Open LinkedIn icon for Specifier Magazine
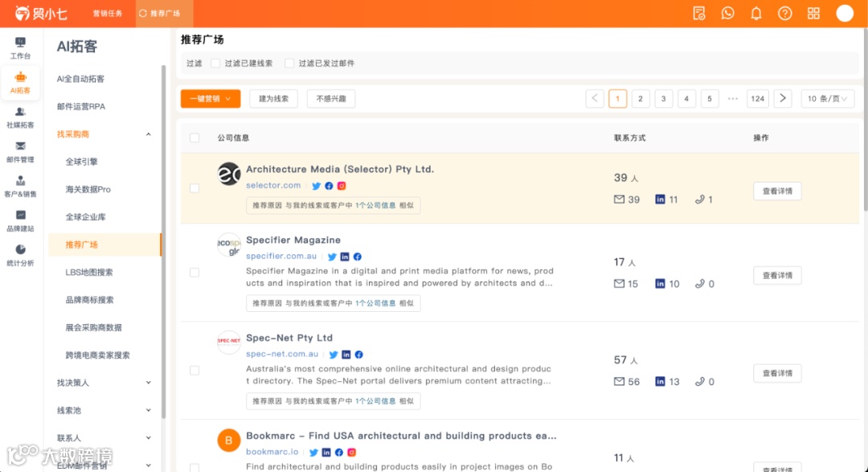The width and height of the screenshot is (868, 472). tap(345, 257)
